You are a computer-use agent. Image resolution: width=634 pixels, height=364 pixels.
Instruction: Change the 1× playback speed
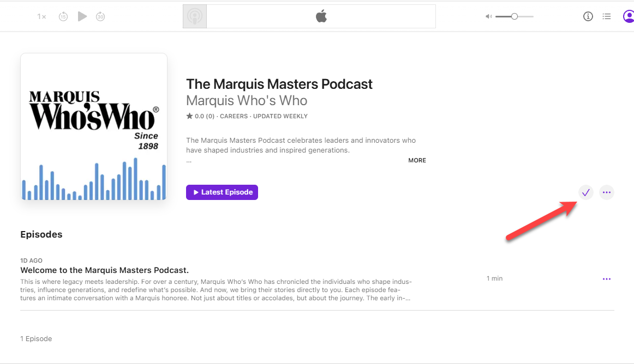tap(41, 17)
